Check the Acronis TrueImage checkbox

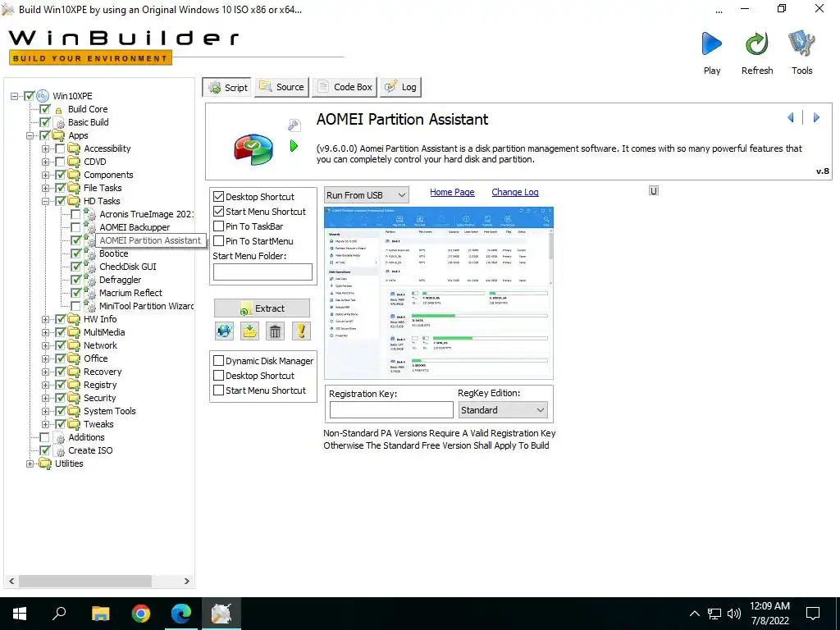(76, 214)
